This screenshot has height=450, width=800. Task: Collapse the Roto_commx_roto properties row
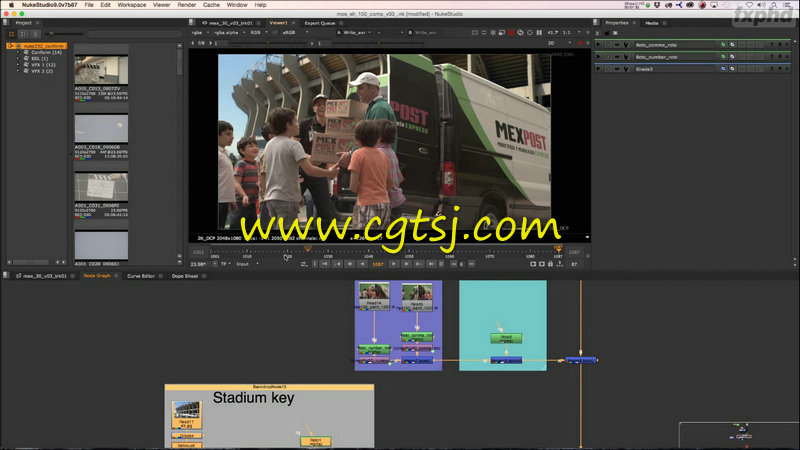pos(598,45)
